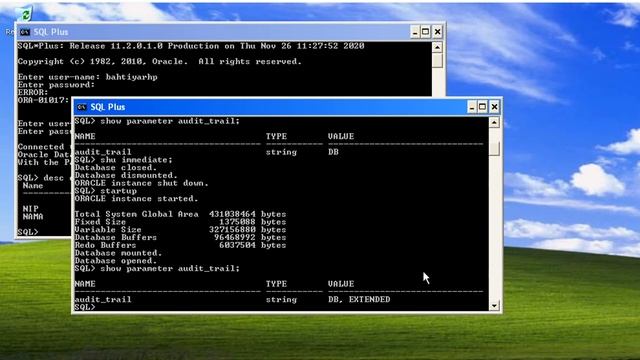The width and height of the screenshot is (640, 360).
Task: Minimize the back SQL Plus window
Action: tap(415, 32)
